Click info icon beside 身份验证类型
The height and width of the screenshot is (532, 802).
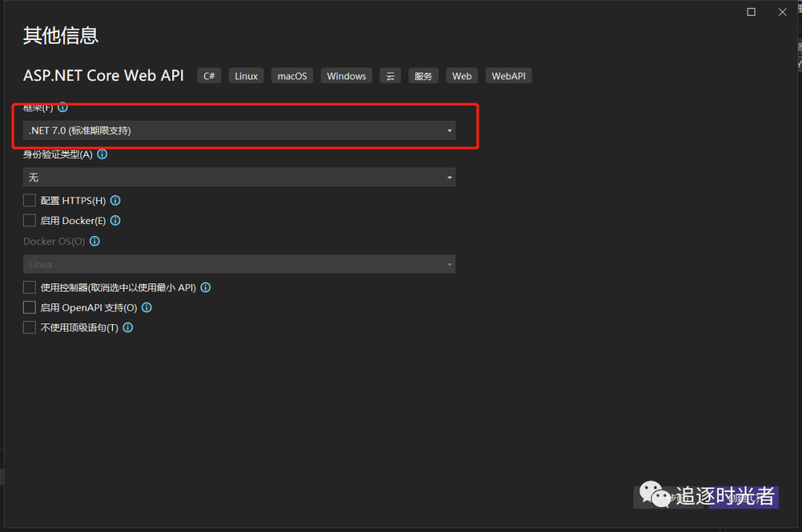[102, 154]
